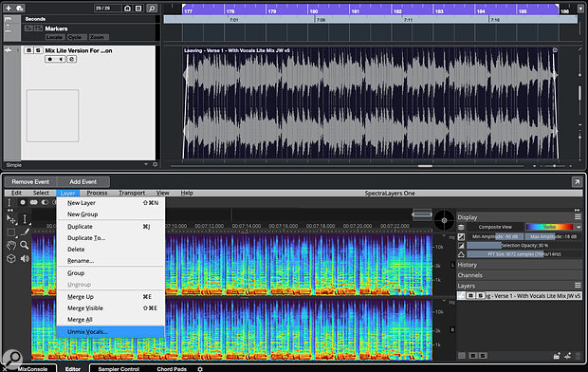Choose Unmix Vocals from Layer menu
Image resolution: width=588 pixels, height=372 pixels.
click(110, 332)
